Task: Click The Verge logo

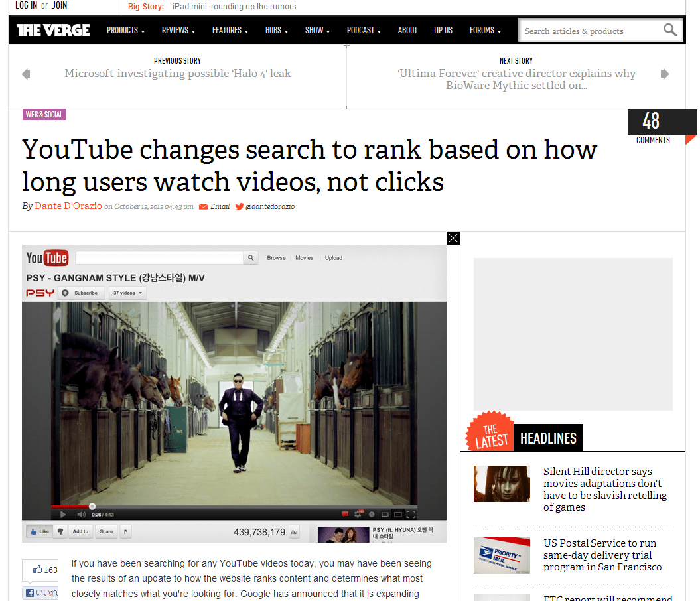Action: pos(53,30)
